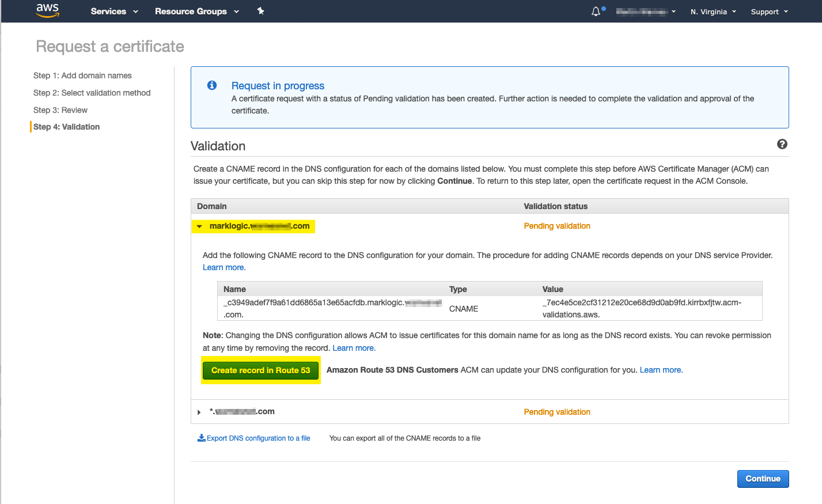Go to Step 1: Add domain names
Viewport: 822px width, 504px height.
pyautogui.click(x=82, y=75)
